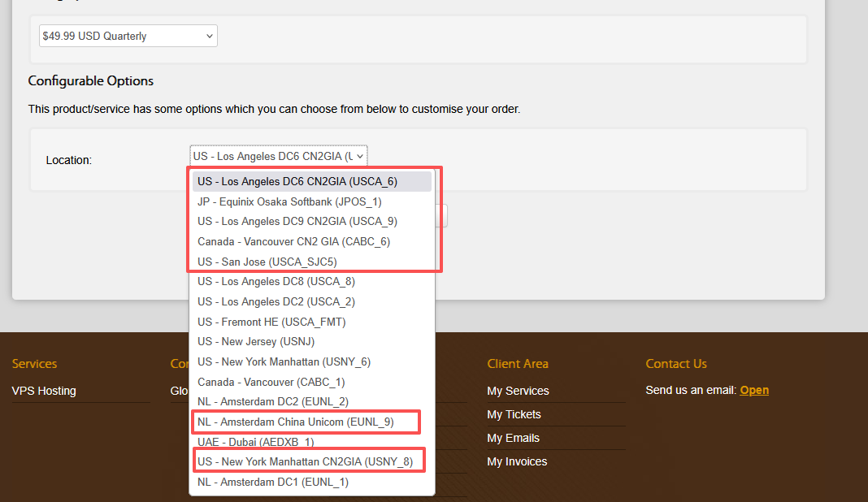Choose JP - Equinix Osaka Softbank location
868x502 pixels.
coord(289,201)
